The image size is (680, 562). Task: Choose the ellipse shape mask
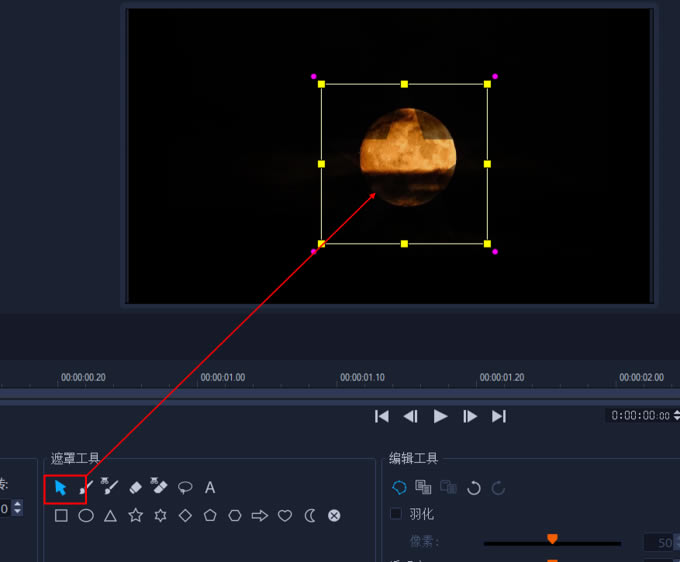coord(86,516)
